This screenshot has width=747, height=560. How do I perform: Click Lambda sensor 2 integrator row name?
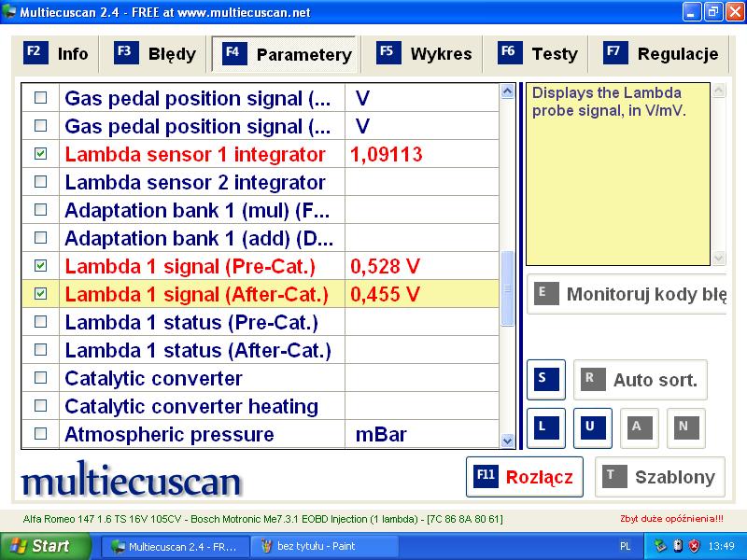point(195,182)
